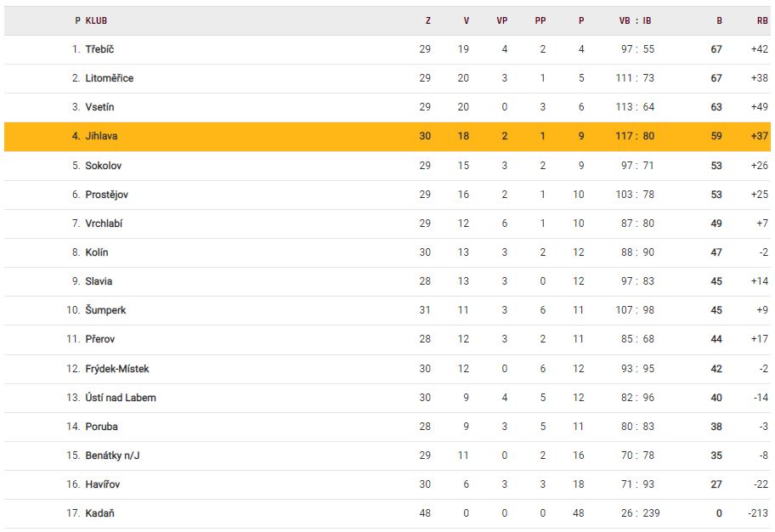Click the Prostějov team name
This screenshot has width=775, height=532.
click(106, 195)
